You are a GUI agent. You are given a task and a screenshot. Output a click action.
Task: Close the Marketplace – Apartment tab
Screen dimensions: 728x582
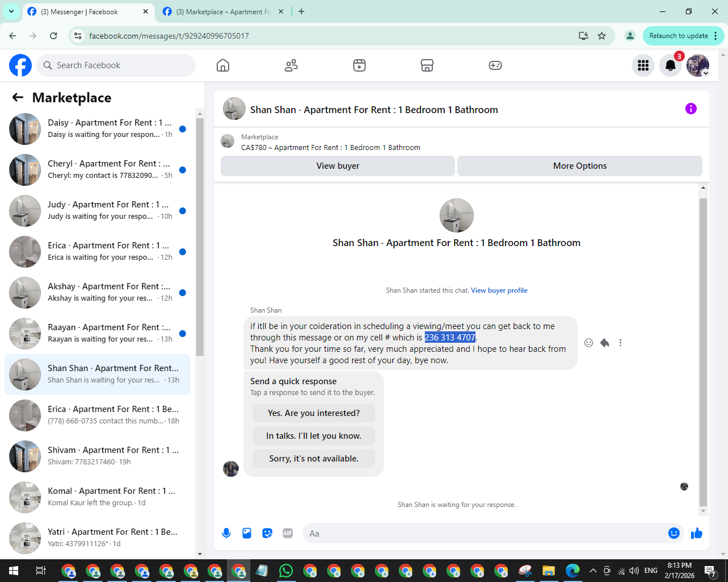pos(281,11)
